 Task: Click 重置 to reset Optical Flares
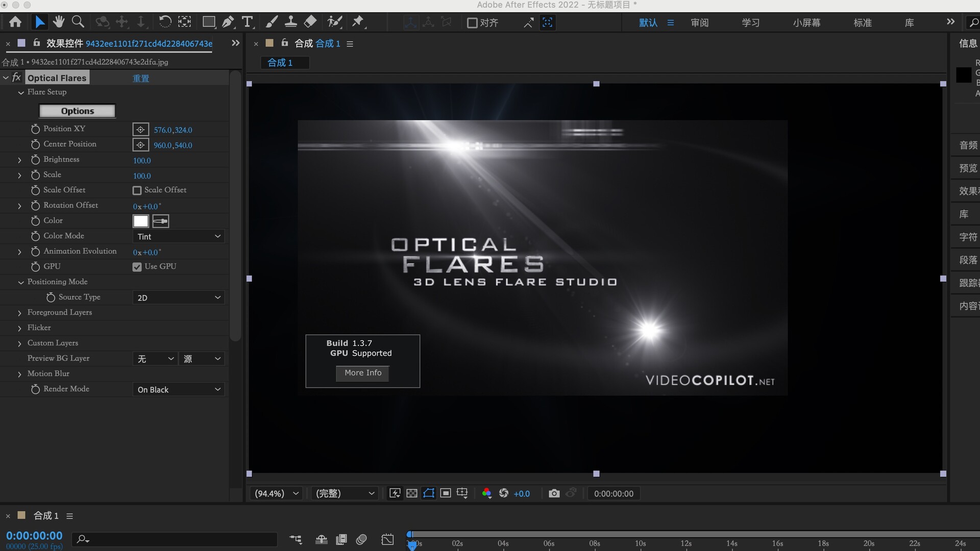(x=141, y=78)
